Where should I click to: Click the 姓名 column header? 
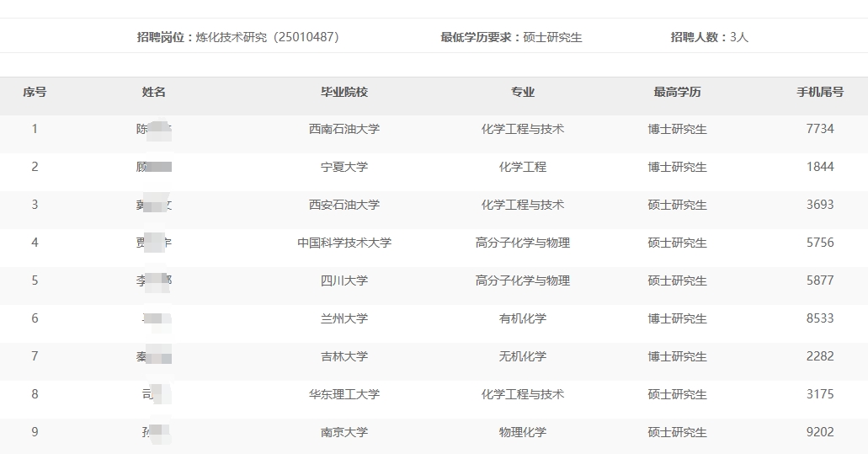click(x=154, y=92)
